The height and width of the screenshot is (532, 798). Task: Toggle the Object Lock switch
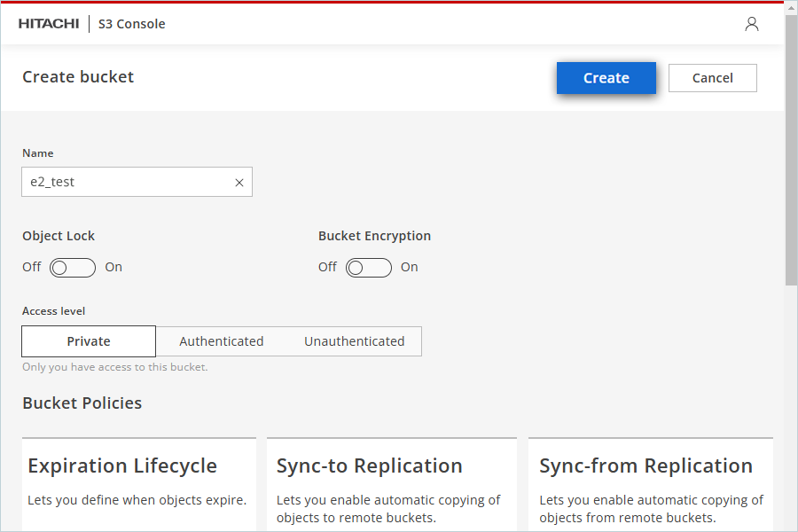pos(73,267)
